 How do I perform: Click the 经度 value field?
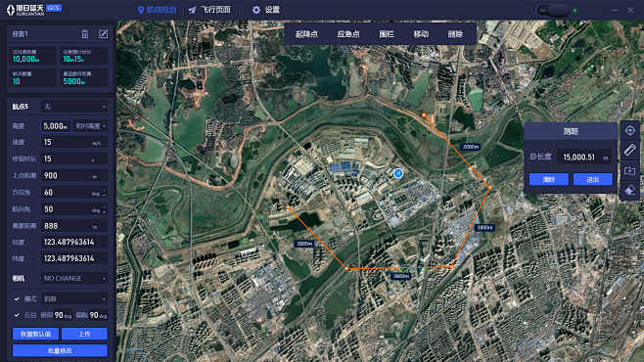point(74,243)
